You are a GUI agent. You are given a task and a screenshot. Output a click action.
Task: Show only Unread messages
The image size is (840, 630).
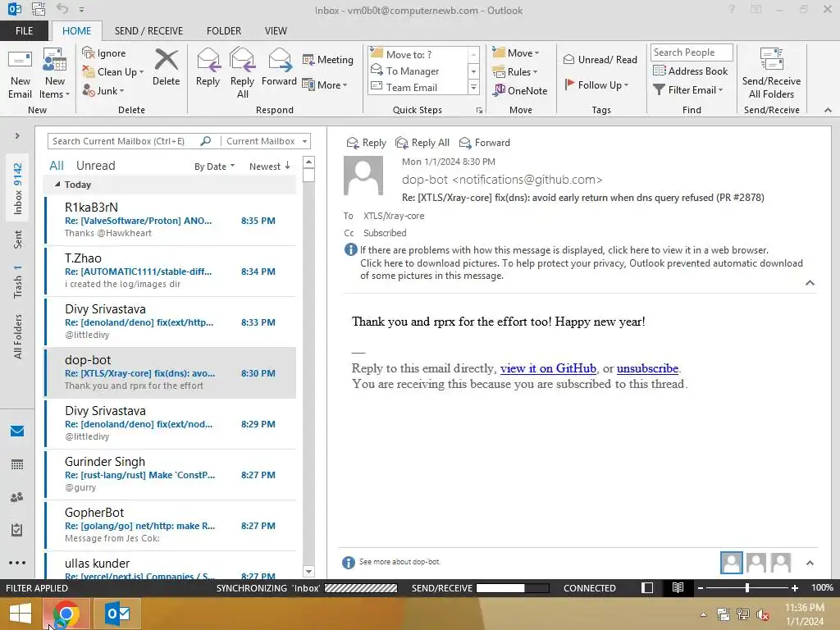tap(95, 166)
